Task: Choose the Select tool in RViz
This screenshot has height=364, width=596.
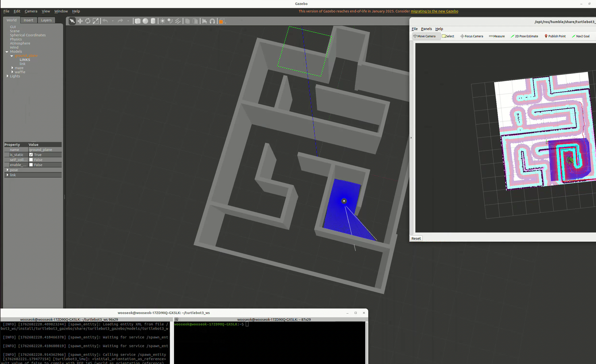Action: (448, 36)
